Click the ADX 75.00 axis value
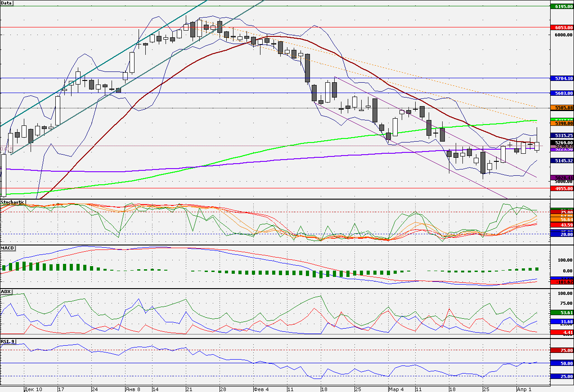This screenshot has height=392, width=574. (x=566, y=303)
